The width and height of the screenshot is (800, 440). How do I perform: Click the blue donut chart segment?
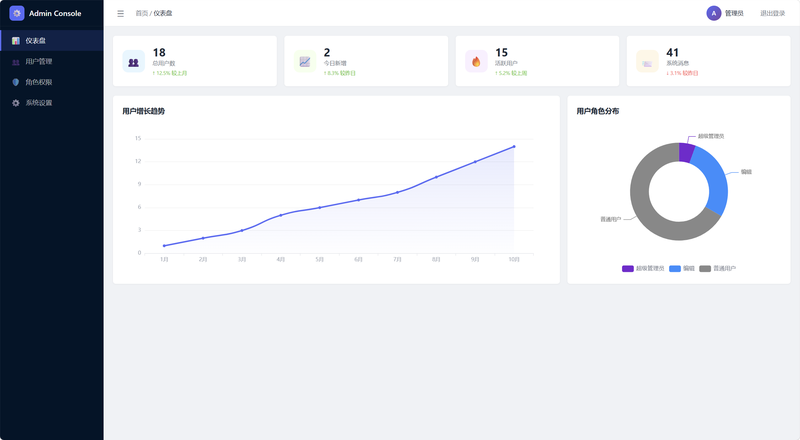click(713, 180)
